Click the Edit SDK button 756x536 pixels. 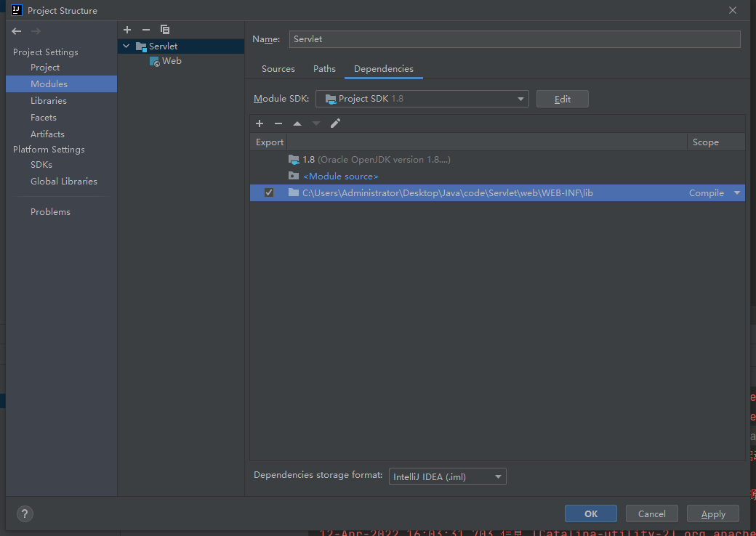click(562, 99)
